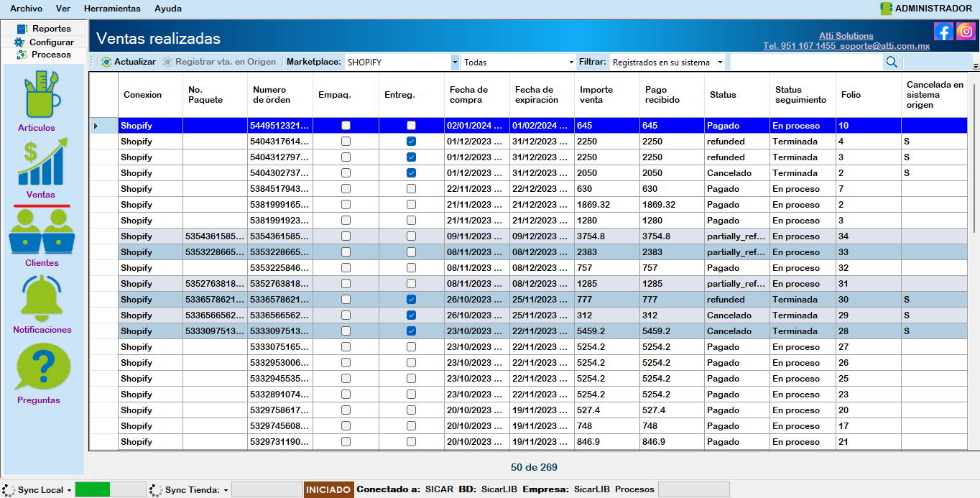Viewport: 980px width, 498px height.
Task: Uncheck Entreg. checkbox for folio 30 row
Action: (x=411, y=300)
